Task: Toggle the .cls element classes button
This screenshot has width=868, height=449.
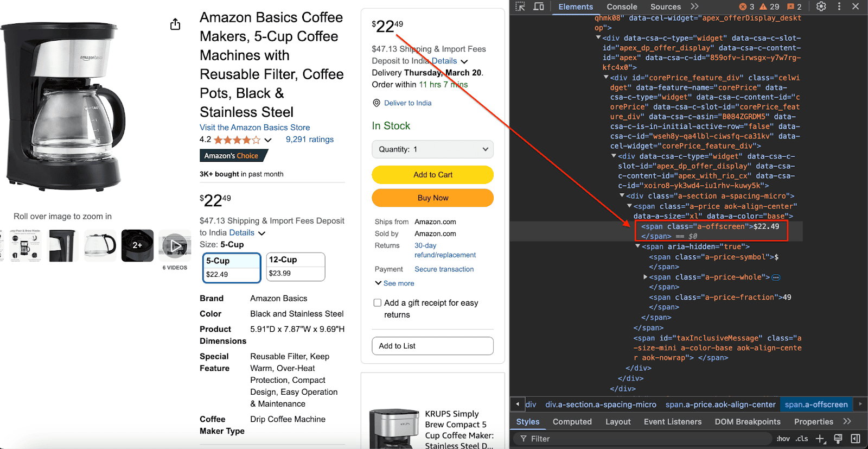Action: (802, 439)
